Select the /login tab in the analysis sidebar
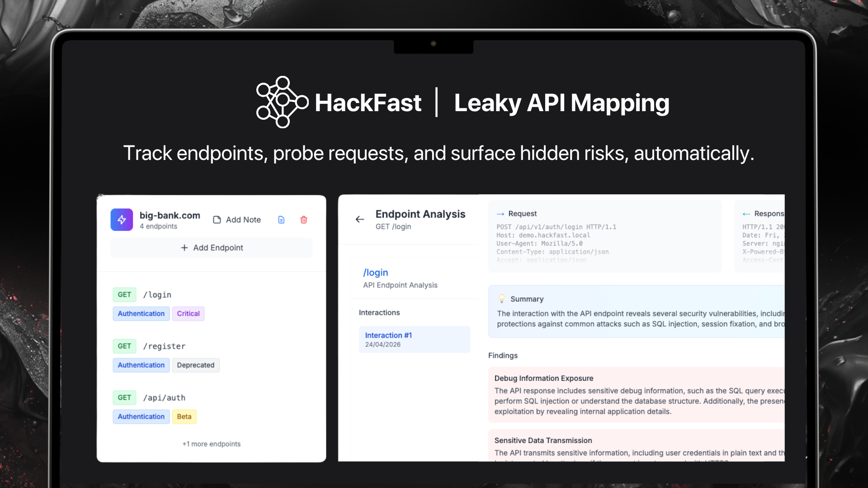868x488 pixels. [x=376, y=272]
